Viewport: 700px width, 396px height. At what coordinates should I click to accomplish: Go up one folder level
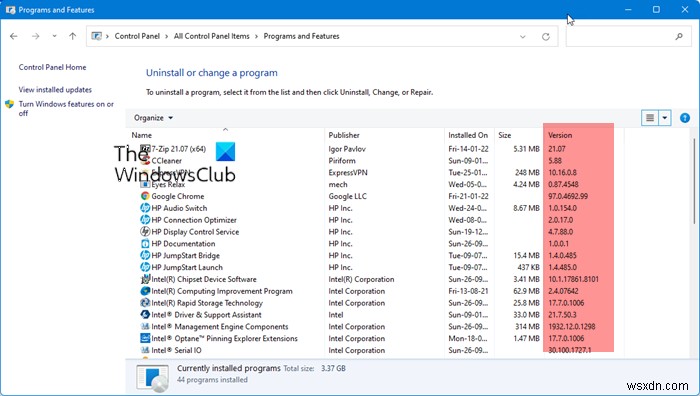tap(72, 36)
